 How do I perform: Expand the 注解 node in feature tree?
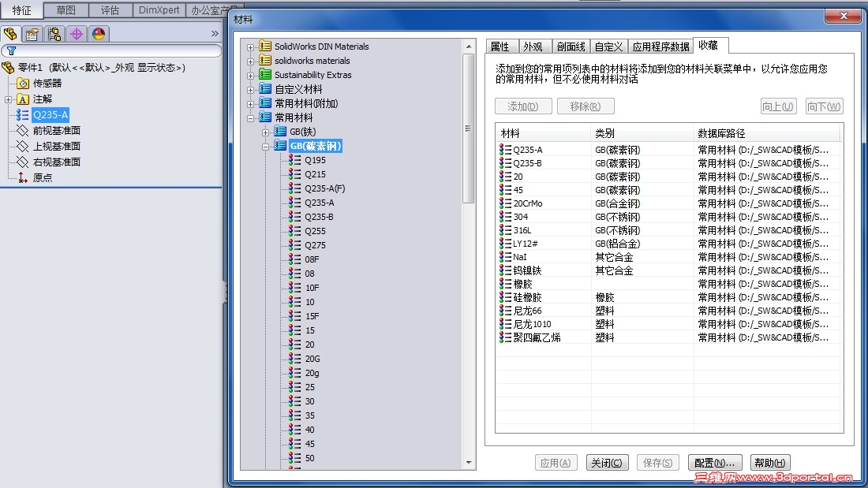[x=8, y=99]
